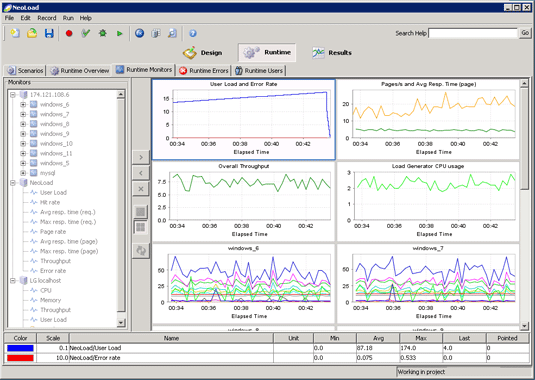Viewport: 535px width, 380px height.
Task: Click the Open project folder icon
Action: [32, 33]
